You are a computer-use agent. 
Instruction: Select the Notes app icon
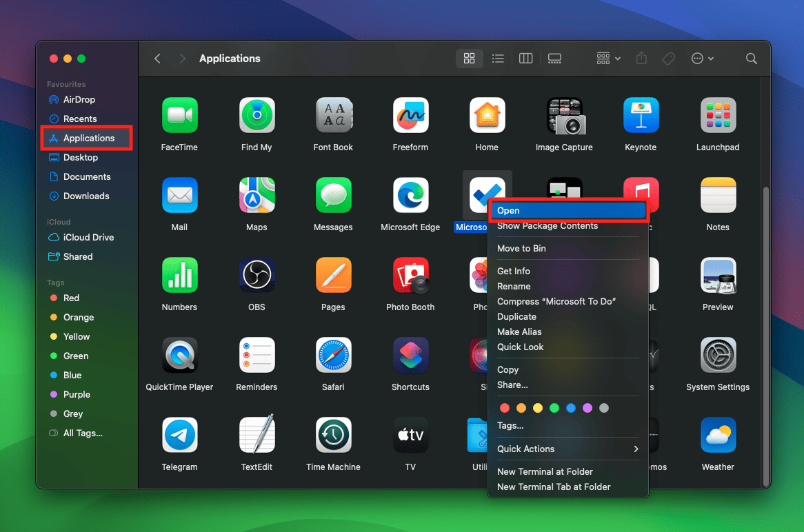718,195
